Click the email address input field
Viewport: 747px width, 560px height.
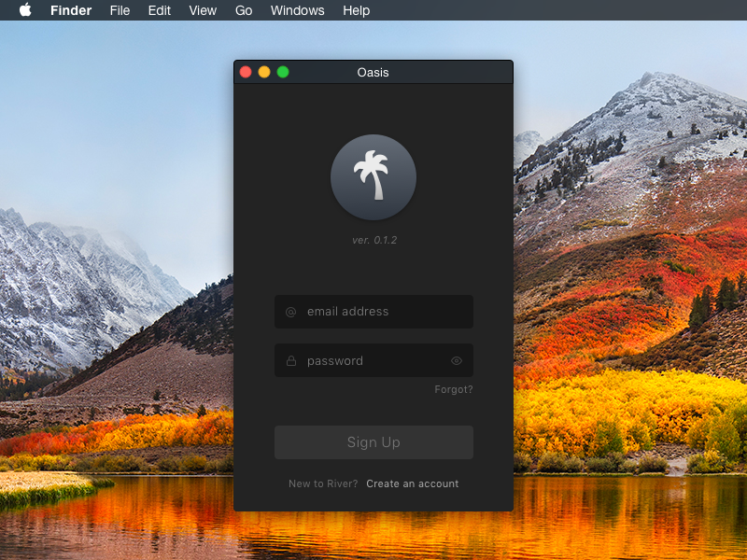tap(374, 312)
